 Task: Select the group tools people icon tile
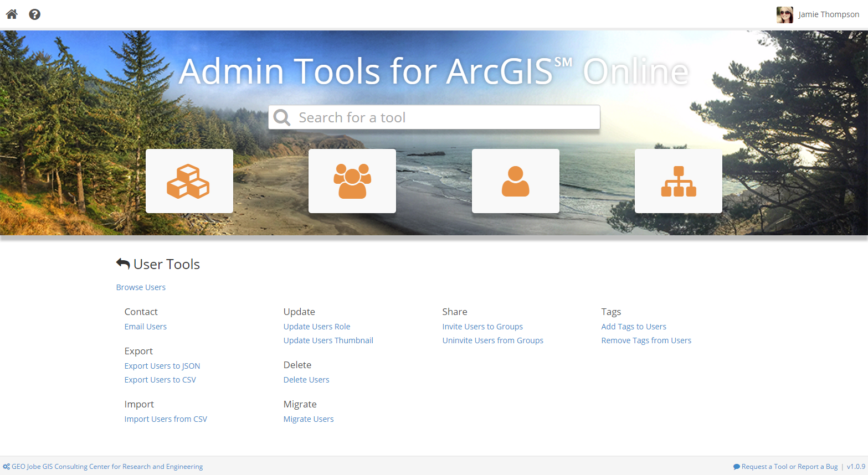click(352, 181)
